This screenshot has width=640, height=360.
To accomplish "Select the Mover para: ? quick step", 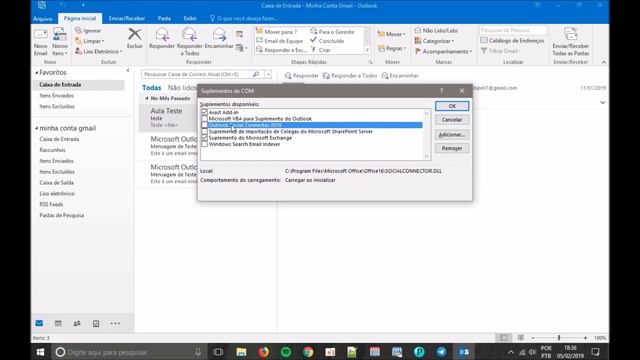I will click(x=277, y=31).
